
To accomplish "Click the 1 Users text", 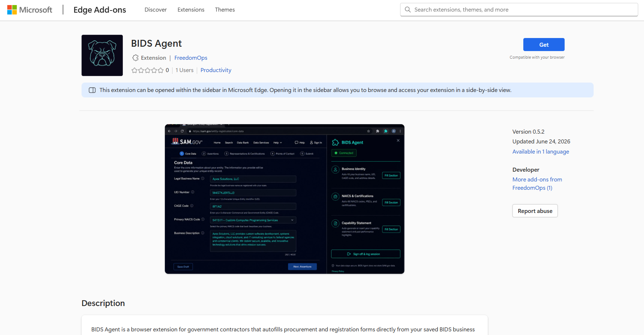I will pyautogui.click(x=184, y=70).
